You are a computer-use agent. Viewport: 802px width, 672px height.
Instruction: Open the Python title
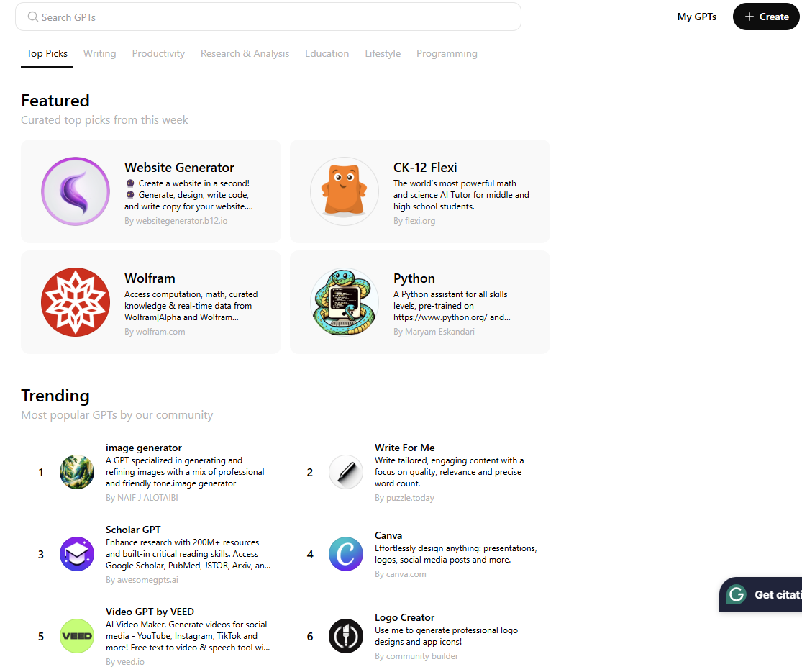(x=414, y=278)
